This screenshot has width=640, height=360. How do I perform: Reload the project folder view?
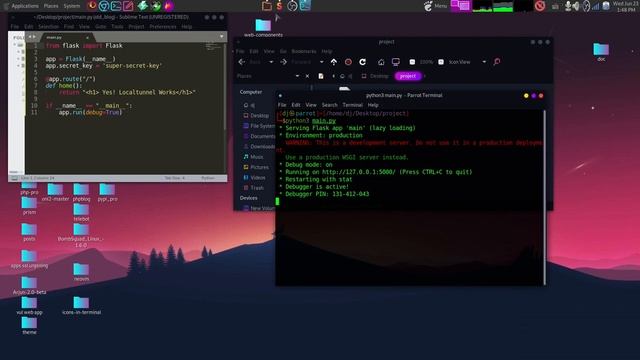[x=362, y=62]
